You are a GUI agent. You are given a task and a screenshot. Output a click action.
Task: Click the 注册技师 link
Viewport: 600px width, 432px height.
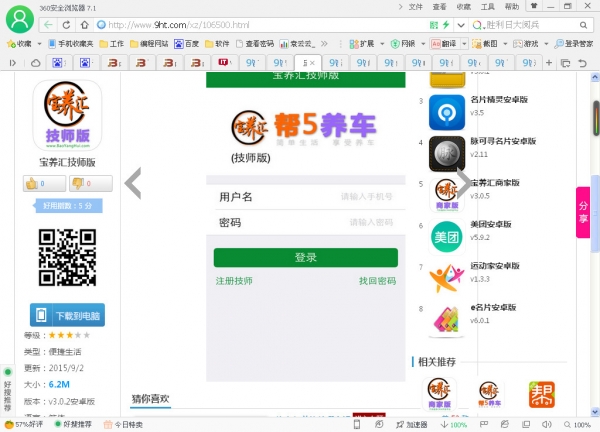point(234,281)
